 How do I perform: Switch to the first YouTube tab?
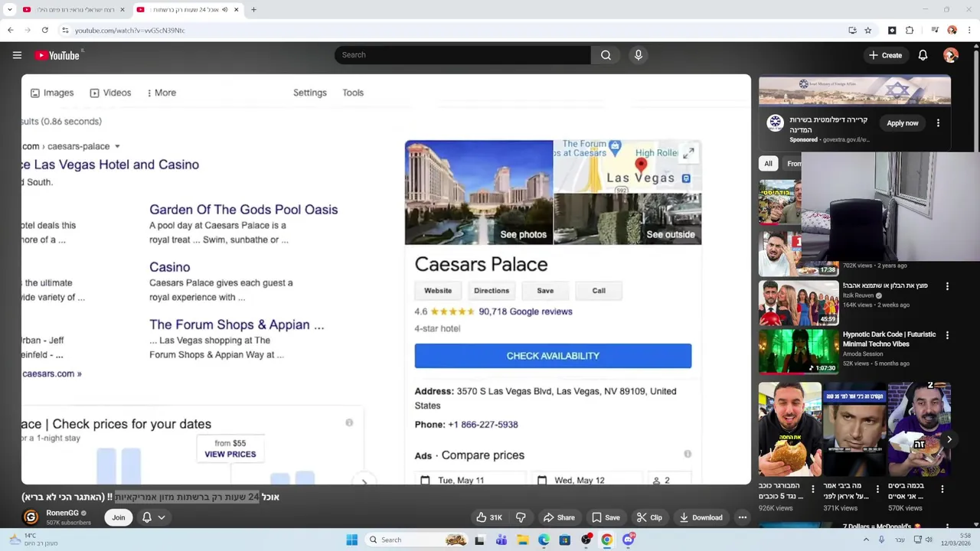coord(73,10)
